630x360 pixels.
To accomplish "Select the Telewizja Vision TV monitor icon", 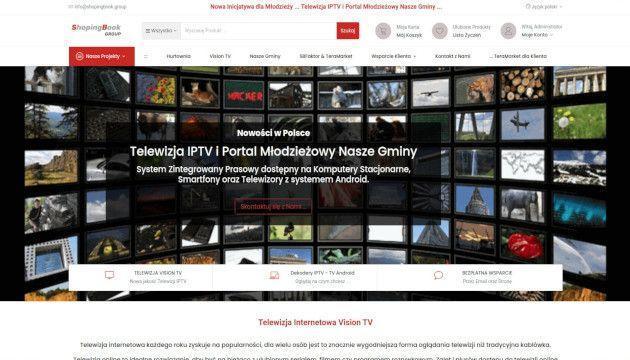I will (109, 275).
